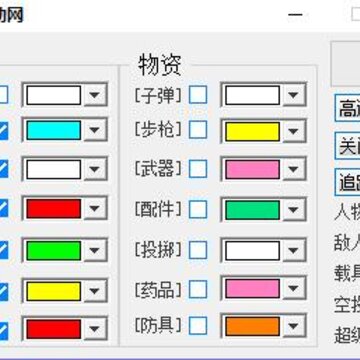Click the button starting with 关
360x360 pixels.
347,146
